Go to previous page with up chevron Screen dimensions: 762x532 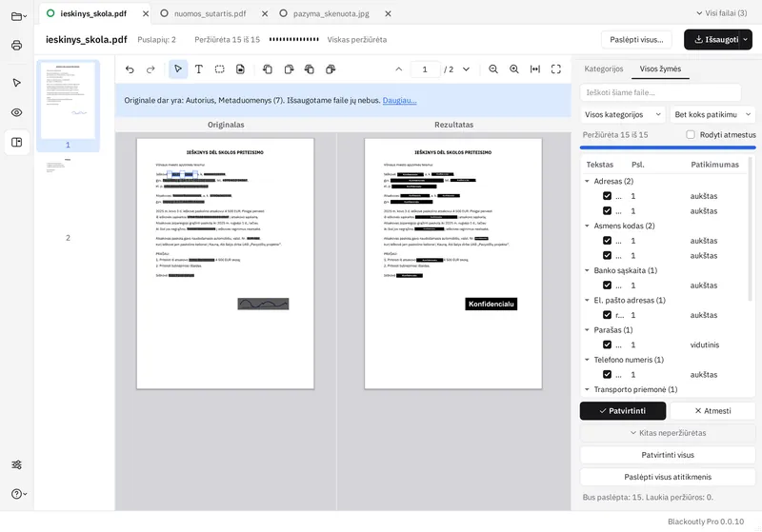pyautogui.click(x=398, y=69)
